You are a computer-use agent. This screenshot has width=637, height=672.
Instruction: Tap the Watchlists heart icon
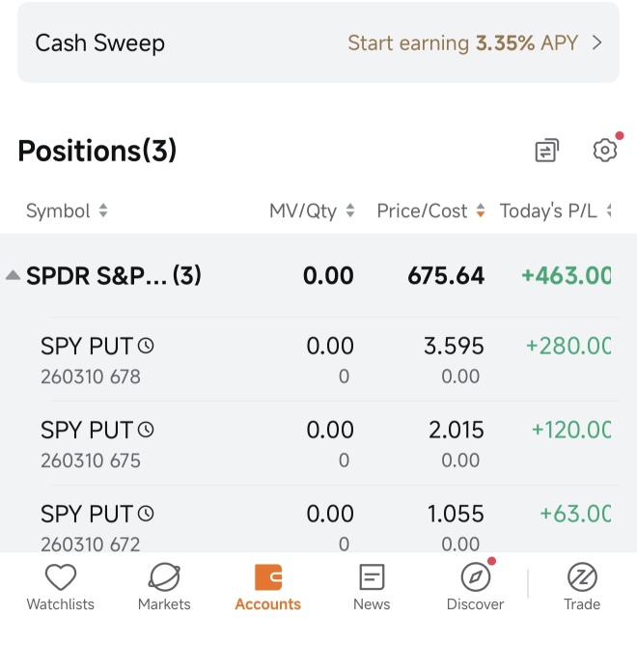tap(61, 576)
